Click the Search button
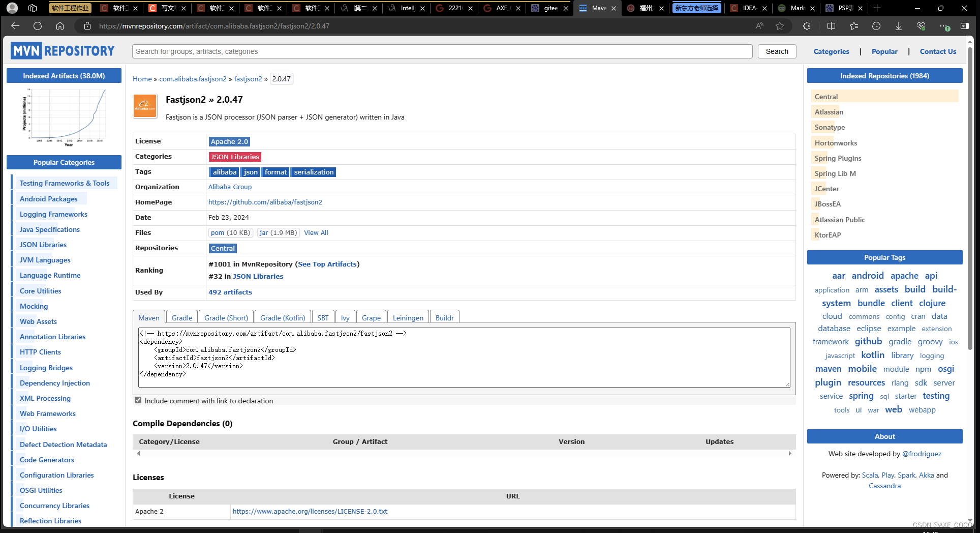The width and height of the screenshot is (980, 533). (777, 51)
